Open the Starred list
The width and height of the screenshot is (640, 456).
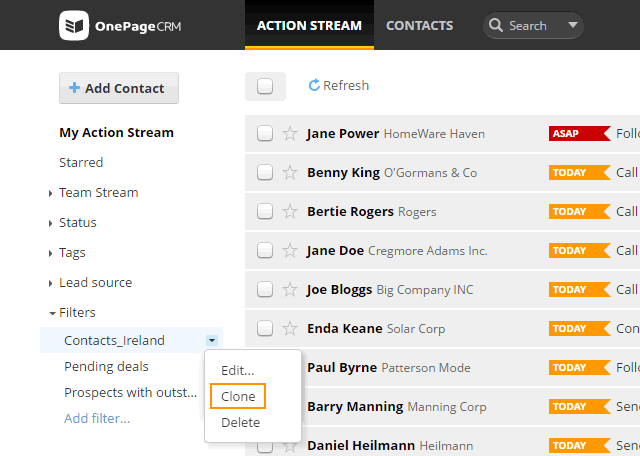click(x=81, y=162)
